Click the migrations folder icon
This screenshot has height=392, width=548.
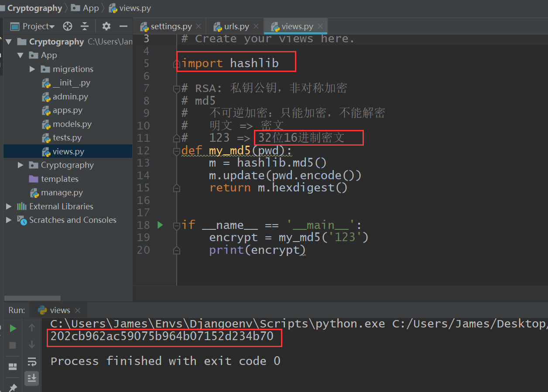45,69
